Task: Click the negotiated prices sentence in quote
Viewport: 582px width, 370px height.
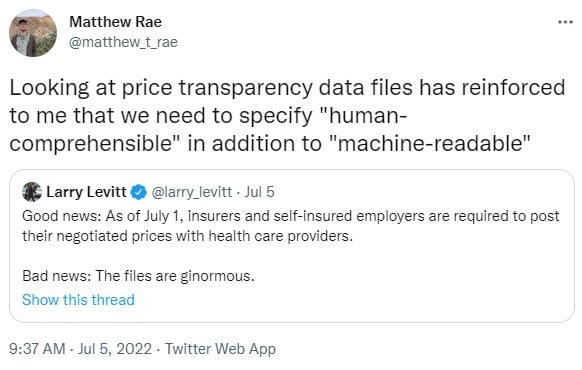Action: pos(187,236)
